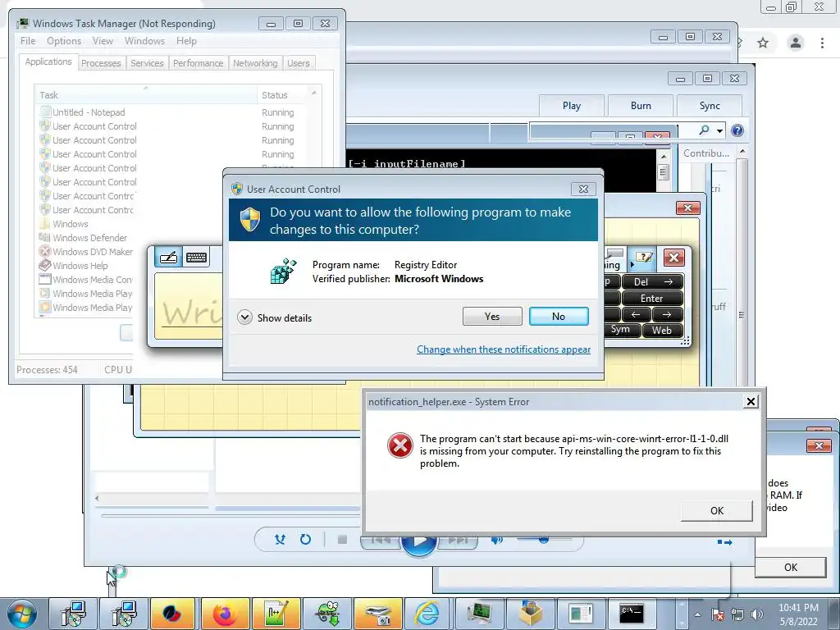Image resolution: width=840 pixels, height=630 pixels.
Task: Click OK in notification_helper.exe System Error
Action: [x=717, y=510]
